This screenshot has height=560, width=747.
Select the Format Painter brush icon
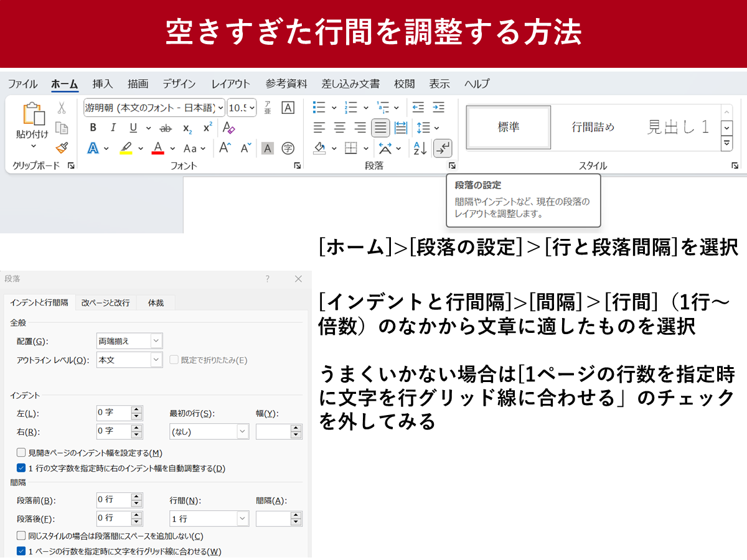[x=61, y=148]
